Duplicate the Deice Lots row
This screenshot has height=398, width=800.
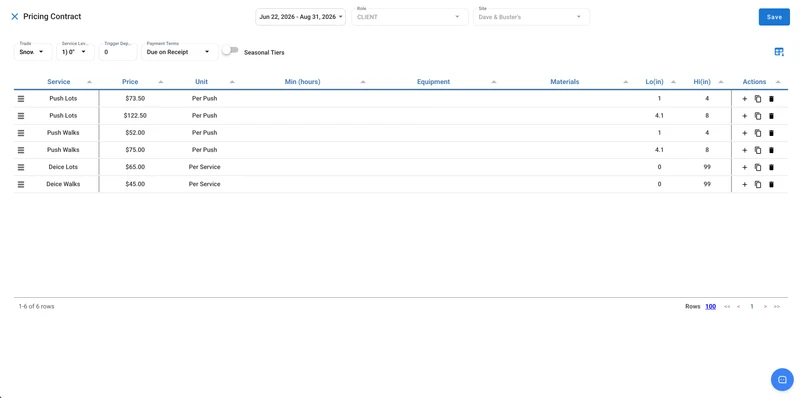[758, 167]
